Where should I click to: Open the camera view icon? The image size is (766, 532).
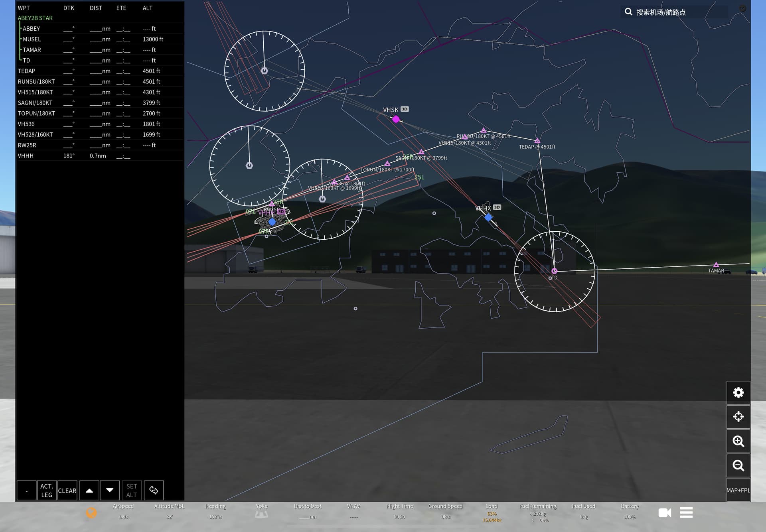point(664,512)
